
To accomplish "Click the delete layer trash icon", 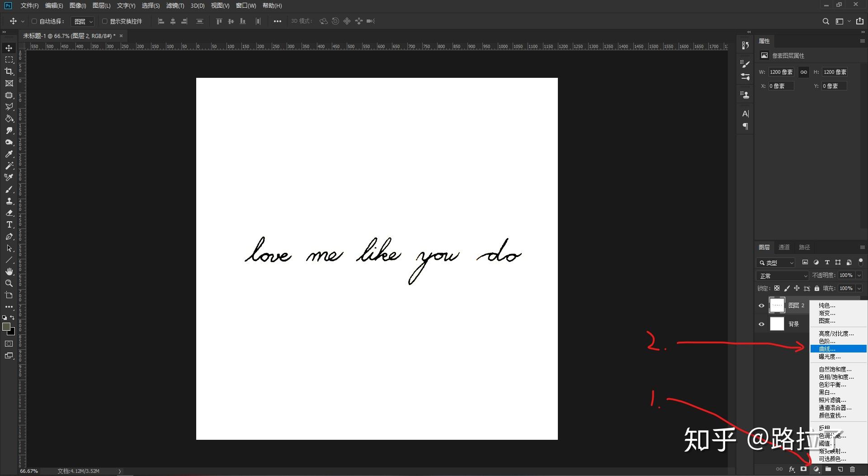I will click(852, 470).
